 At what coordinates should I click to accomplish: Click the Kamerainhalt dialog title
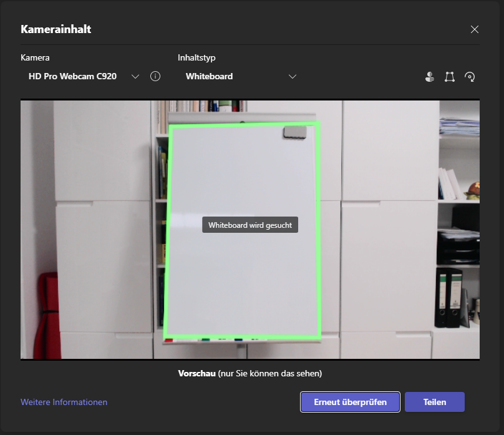coord(56,29)
